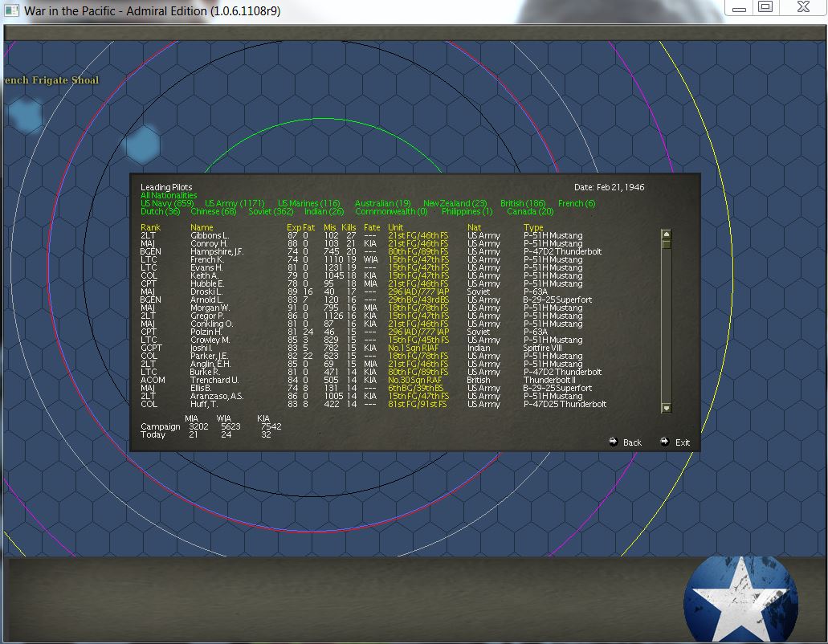The image size is (828, 644).
Task: Select pilot Morgan W.
Action: [x=210, y=308]
